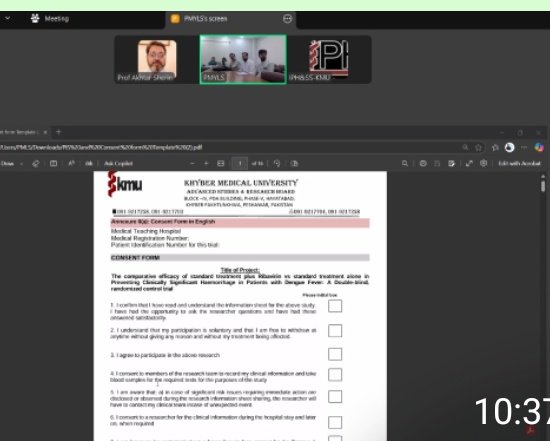550x441 pixels.
Task: Click the zoom magnifier in the address bar
Action: pos(465,147)
